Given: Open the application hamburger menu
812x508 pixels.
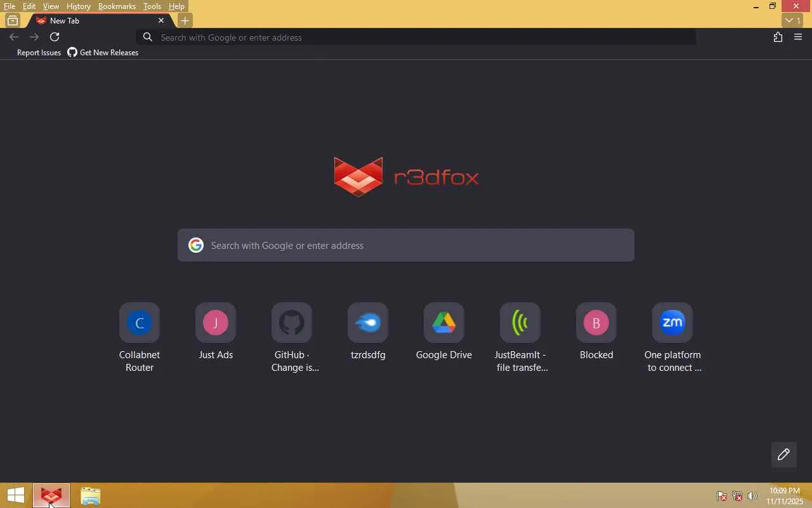Looking at the screenshot, I should [x=799, y=37].
